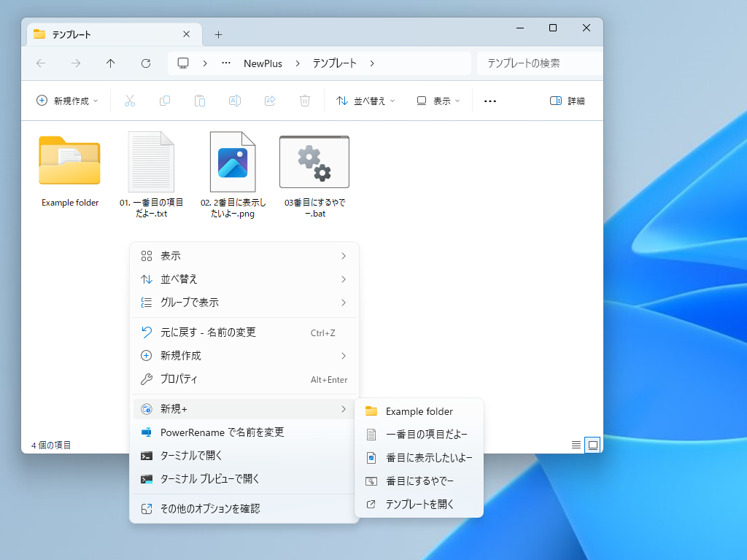This screenshot has height=560, width=747.
Task: Open the 並べ替え sort dropdown
Action: (365, 101)
